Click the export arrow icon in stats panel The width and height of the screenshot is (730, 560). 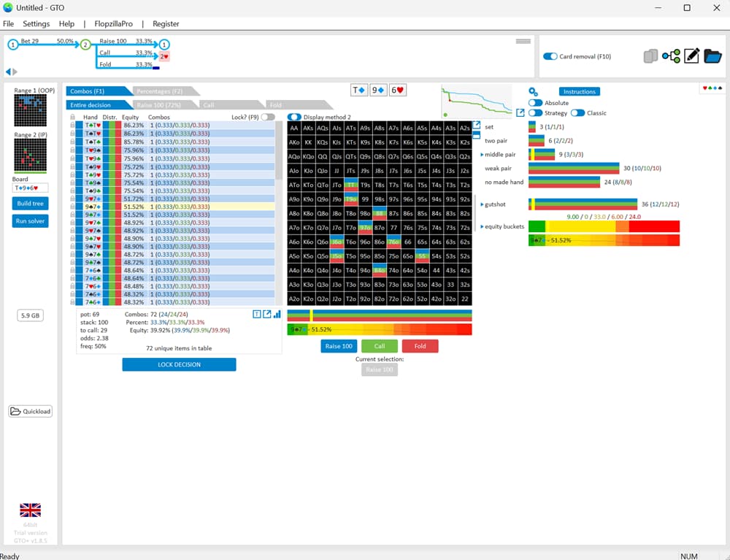point(266,314)
